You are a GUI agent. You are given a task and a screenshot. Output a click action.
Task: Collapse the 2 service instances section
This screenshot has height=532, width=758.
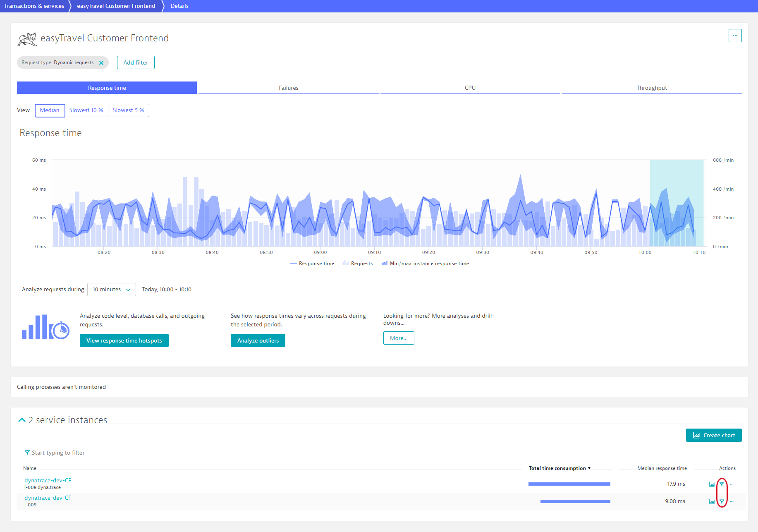[x=22, y=420]
